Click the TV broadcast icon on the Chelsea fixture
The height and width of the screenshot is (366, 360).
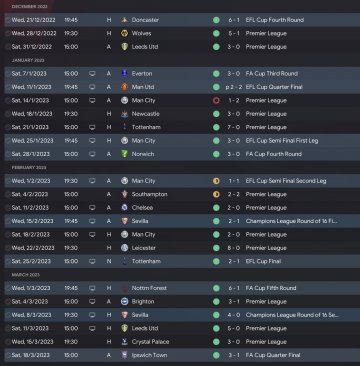[x=92, y=208]
